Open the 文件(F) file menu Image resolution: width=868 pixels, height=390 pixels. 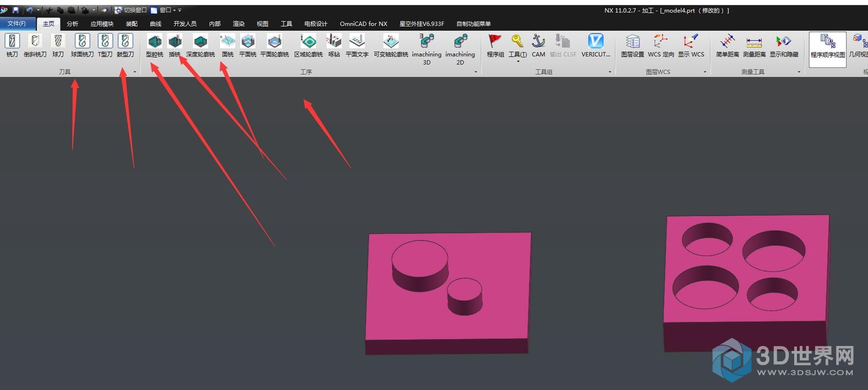pos(17,24)
